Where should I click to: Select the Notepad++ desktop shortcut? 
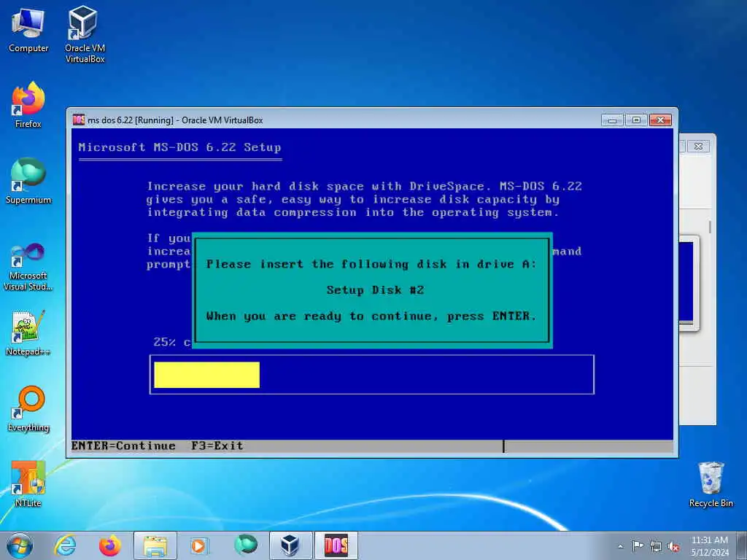(28, 333)
